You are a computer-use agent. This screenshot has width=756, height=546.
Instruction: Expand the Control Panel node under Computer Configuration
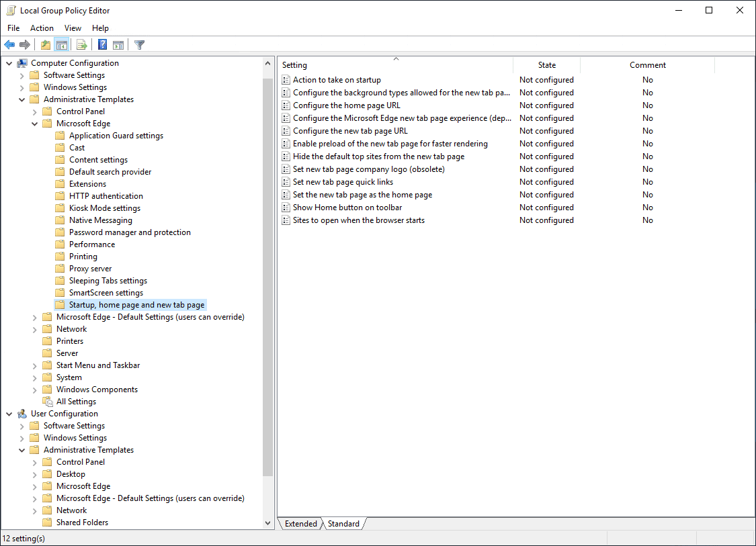35,111
